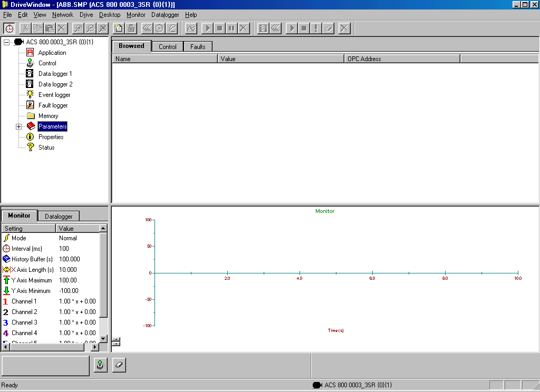Click the graph splitter stepper below Y axis
Viewport: 540px width, 392px height.
pyautogui.click(x=117, y=342)
